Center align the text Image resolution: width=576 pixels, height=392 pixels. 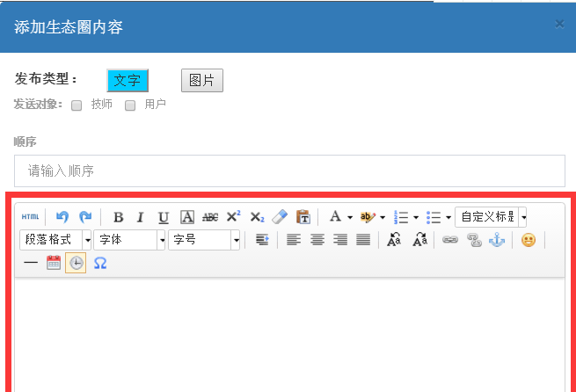pos(317,240)
